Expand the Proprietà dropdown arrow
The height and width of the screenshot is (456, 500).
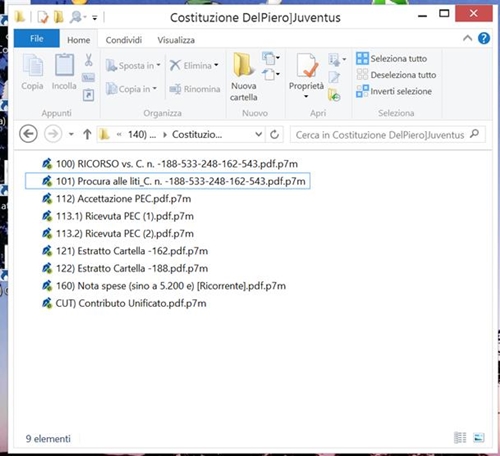tap(306, 96)
